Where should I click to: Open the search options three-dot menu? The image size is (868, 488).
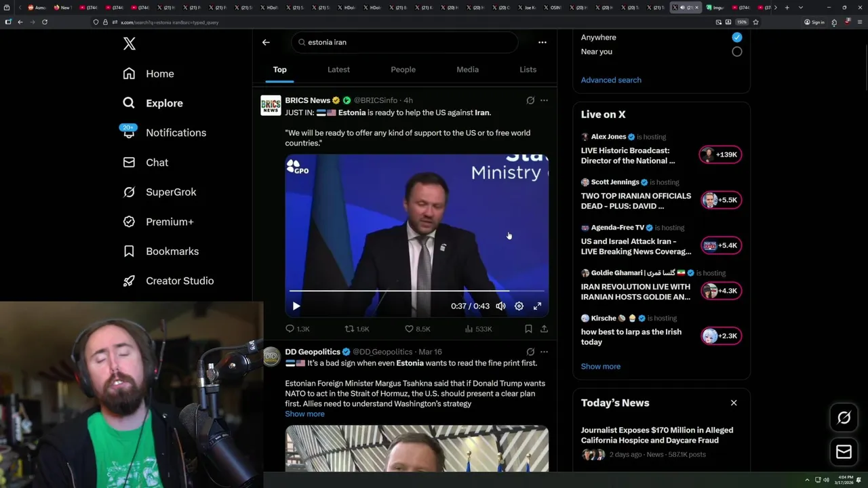(x=542, y=42)
